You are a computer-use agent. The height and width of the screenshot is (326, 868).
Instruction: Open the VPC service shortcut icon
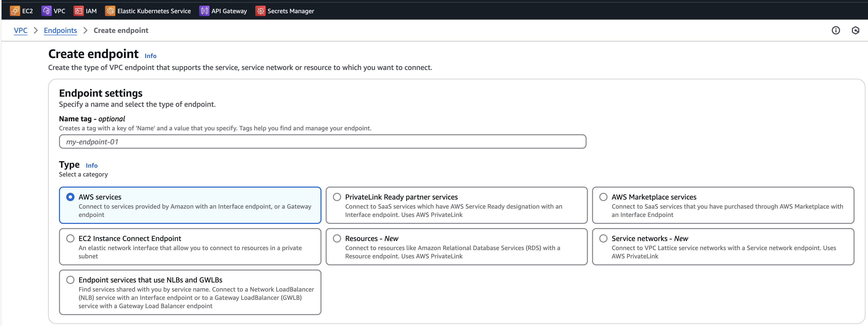pyautogui.click(x=46, y=11)
